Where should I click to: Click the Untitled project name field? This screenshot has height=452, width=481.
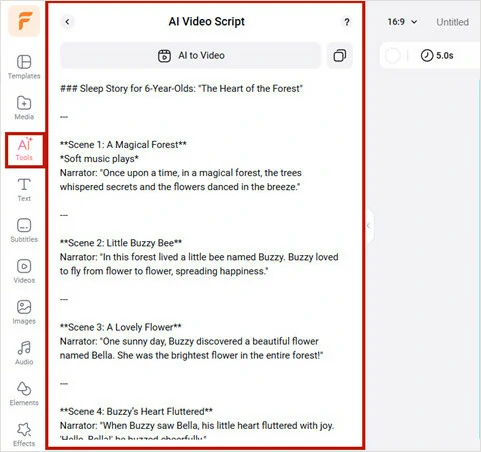pyautogui.click(x=452, y=22)
